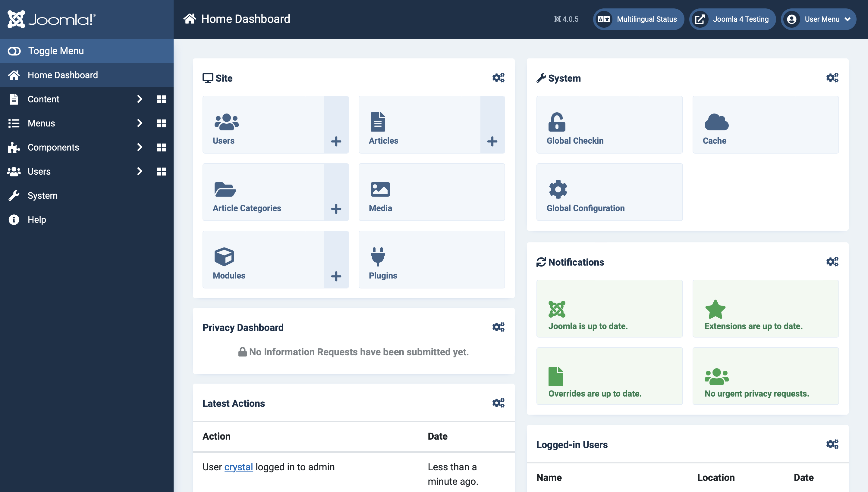Click the Users icon in Site panel
This screenshot has width=868, height=492.
227,122
